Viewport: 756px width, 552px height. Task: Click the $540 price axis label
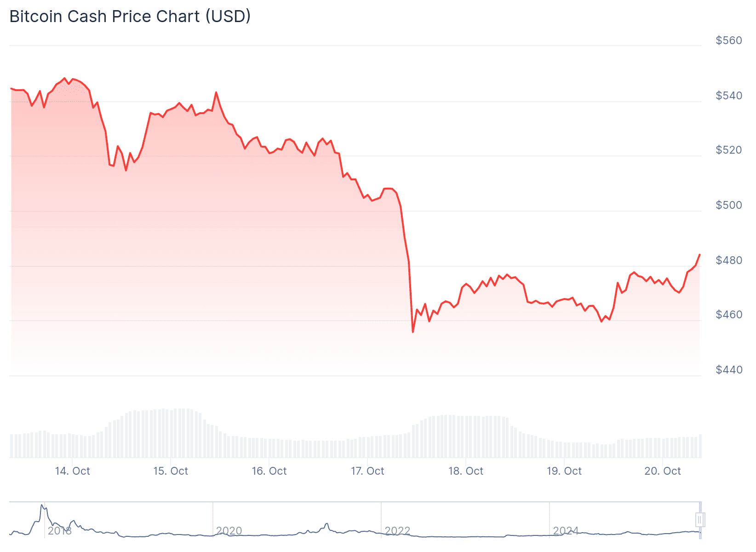[729, 96]
